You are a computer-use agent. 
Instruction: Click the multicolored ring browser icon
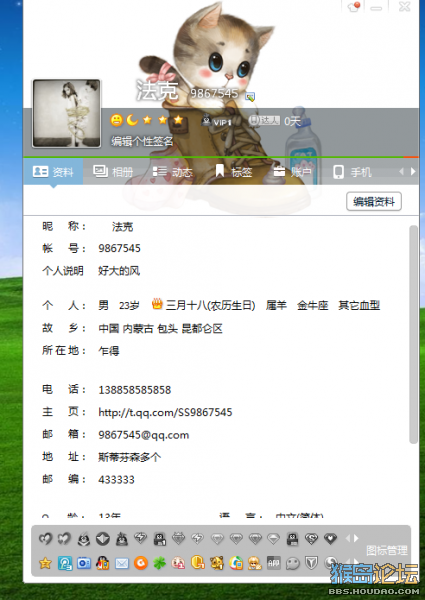(x=236, y=563)
